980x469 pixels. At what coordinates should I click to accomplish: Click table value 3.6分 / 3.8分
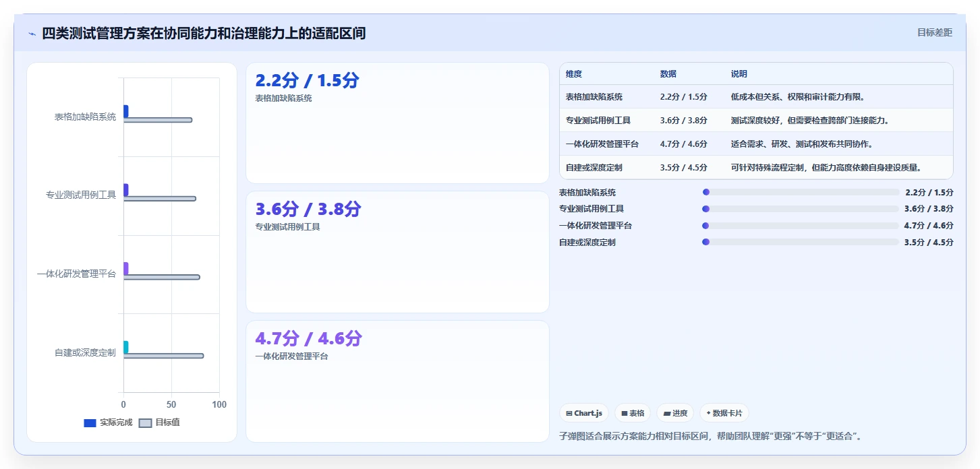684,121
